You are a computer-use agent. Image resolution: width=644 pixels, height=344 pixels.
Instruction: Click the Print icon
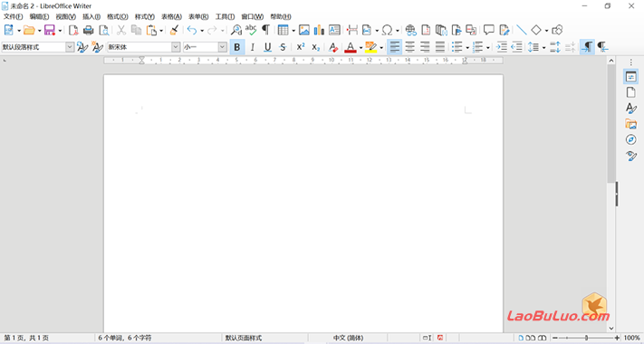88,30
